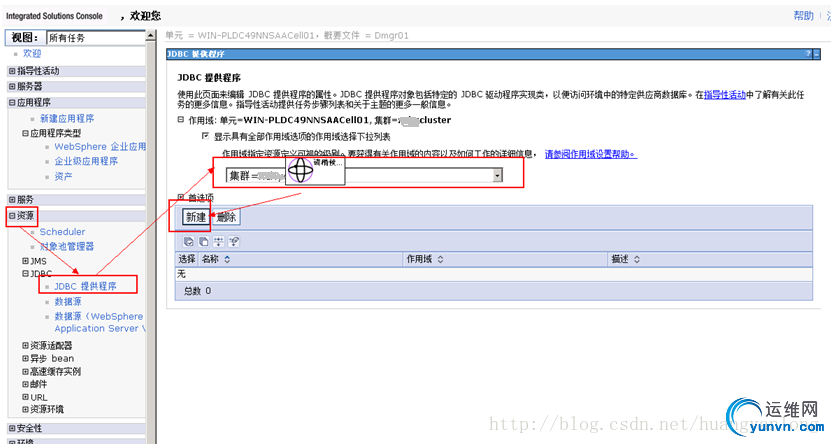The image size is (831, 444).
Task: Collapse 应用程序类型 tree node
Action: [x=25, y=133]
